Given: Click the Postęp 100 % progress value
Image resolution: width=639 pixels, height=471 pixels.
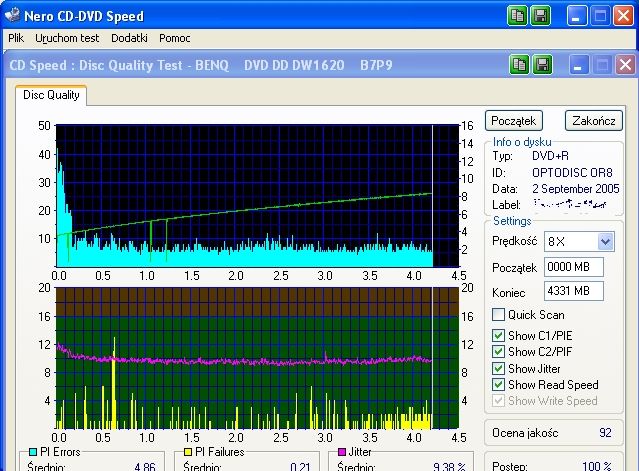Looking at the screenshot, I should coord(597,465).
